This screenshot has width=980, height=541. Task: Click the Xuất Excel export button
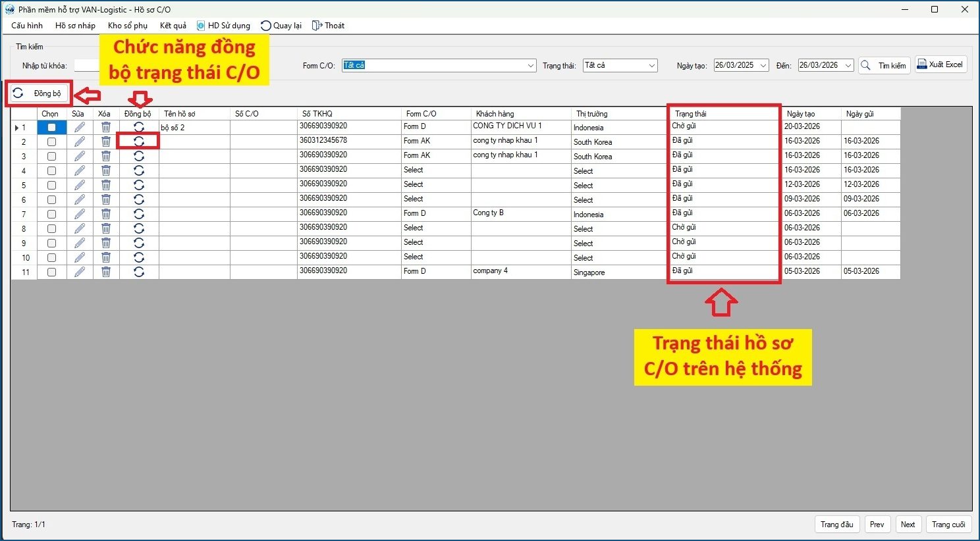click(x=940, y=64)
